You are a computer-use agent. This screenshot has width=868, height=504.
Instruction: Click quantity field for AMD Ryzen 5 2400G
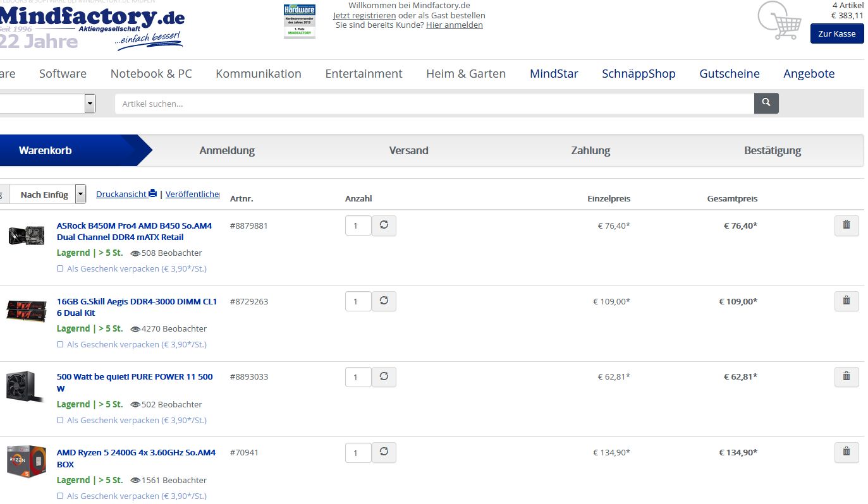pos(358,452)
